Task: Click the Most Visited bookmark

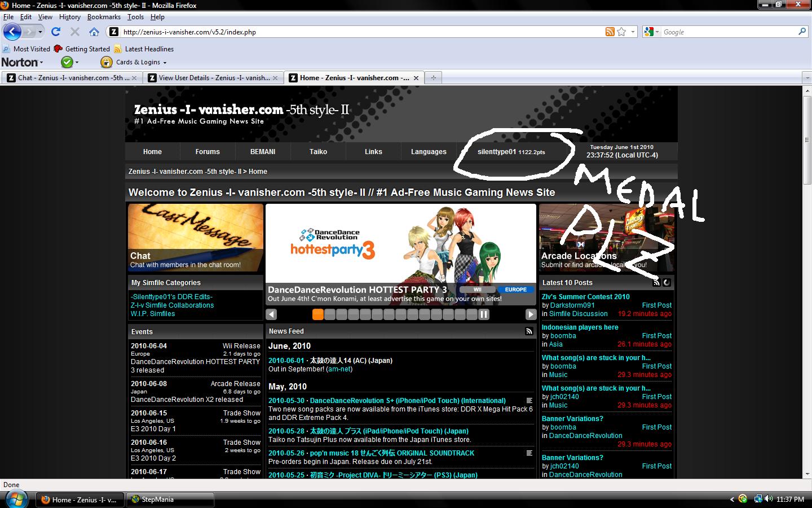Action: pos(26,49)
